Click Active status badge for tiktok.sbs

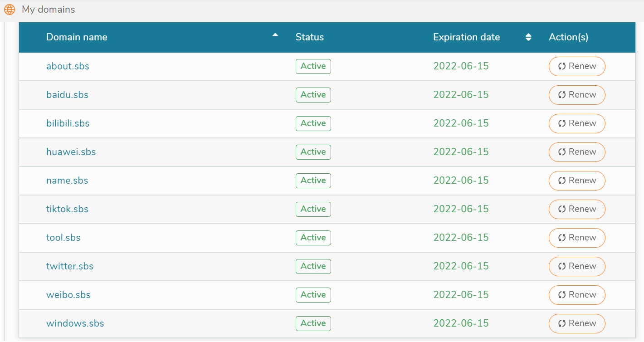tap(313, 209)
